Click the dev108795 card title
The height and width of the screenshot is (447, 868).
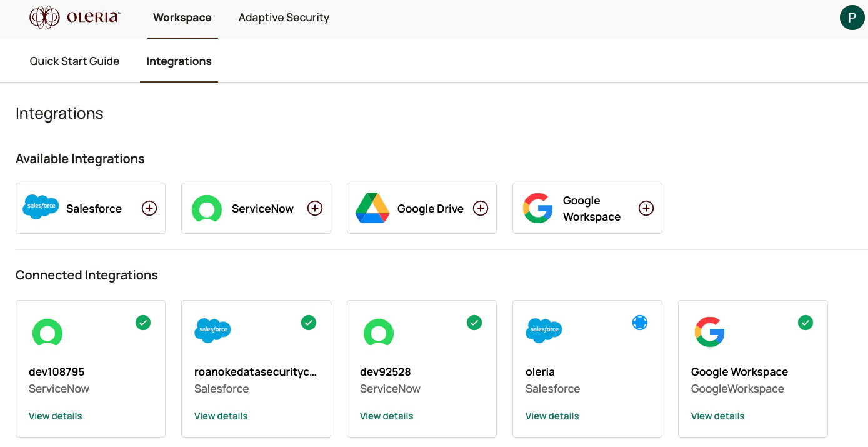[57, 372]
